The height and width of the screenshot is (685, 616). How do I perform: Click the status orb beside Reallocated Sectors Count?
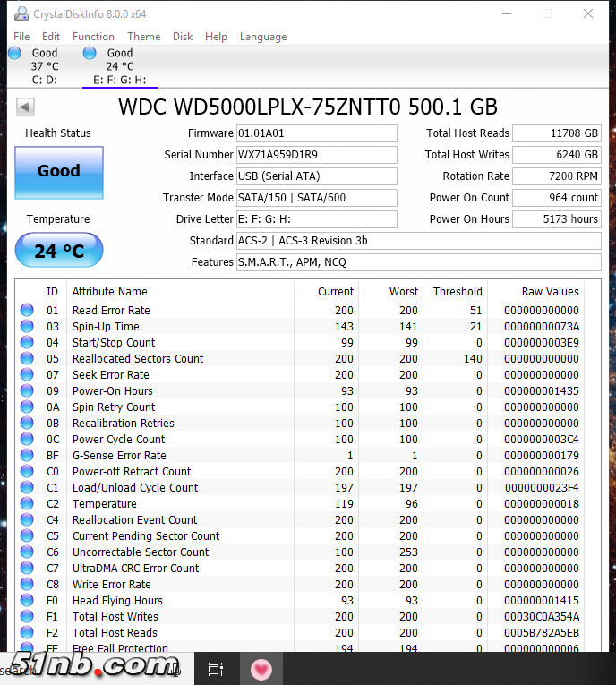pos(27,359)
